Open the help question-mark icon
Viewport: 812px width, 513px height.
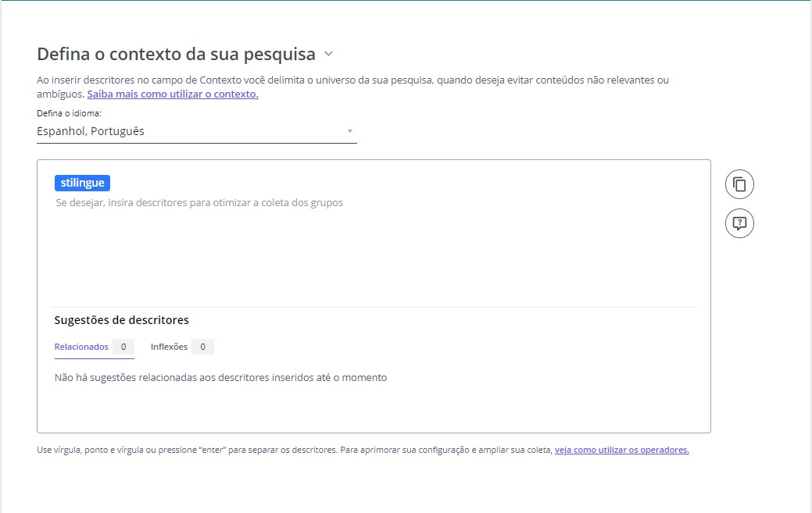coord(739,223)
